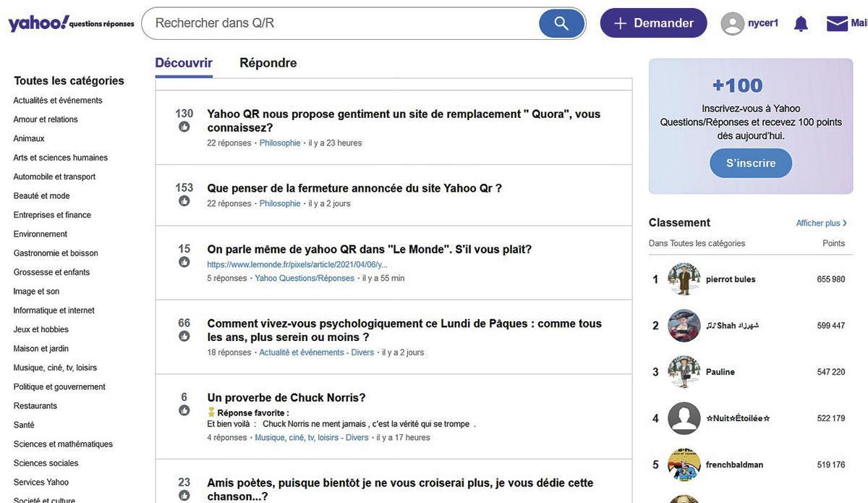This screenshot has height=503, width=868.
Task: Open 'Maison et jardin' category
Action: pyautogui.click(x=41, y=349)
